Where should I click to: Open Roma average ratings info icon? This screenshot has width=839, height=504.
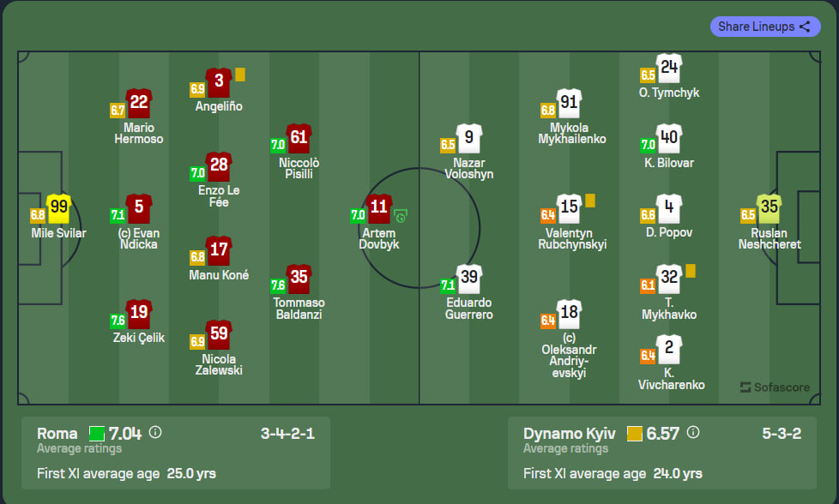coord(155,432)
